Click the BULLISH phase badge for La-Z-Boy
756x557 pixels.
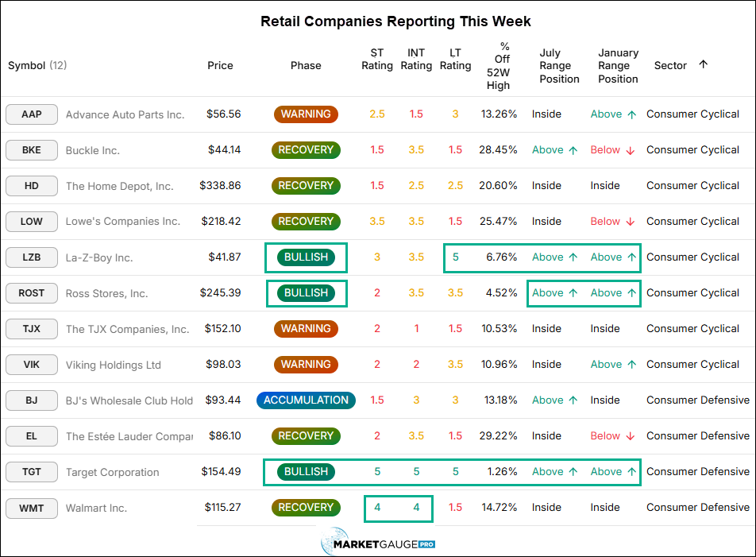pos(306,257)
